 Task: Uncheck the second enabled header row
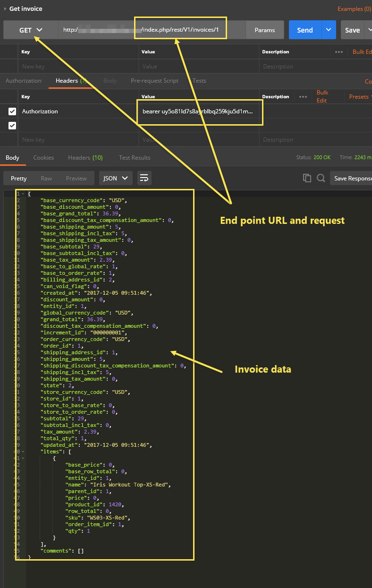(x=11, y=126)
